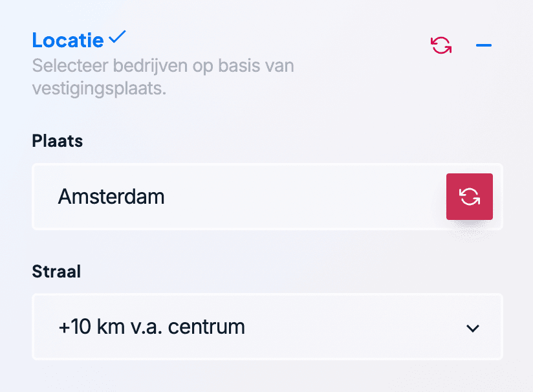Viewport: 533px width, 392px height.
Task: Click the Straal field label
Action: point(56,271)
